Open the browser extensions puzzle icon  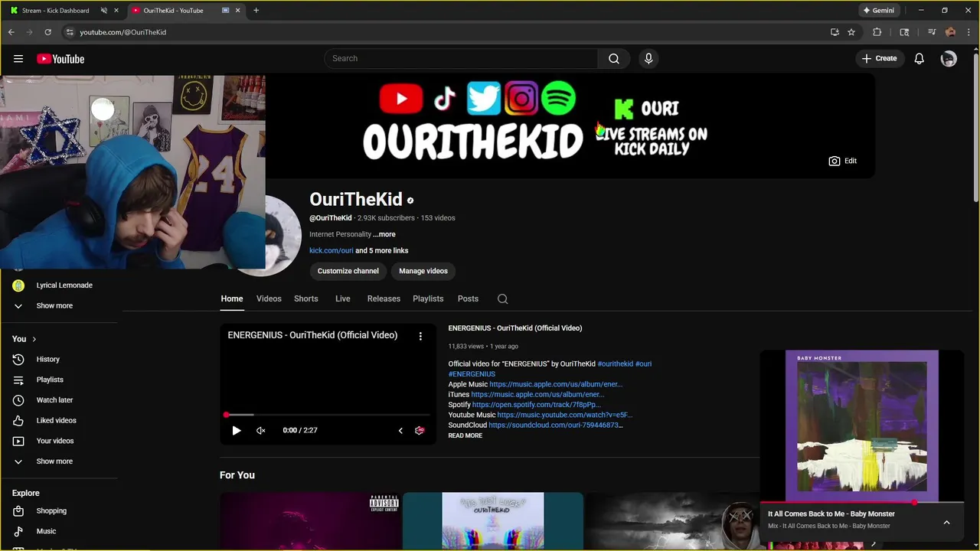(877, 32)
